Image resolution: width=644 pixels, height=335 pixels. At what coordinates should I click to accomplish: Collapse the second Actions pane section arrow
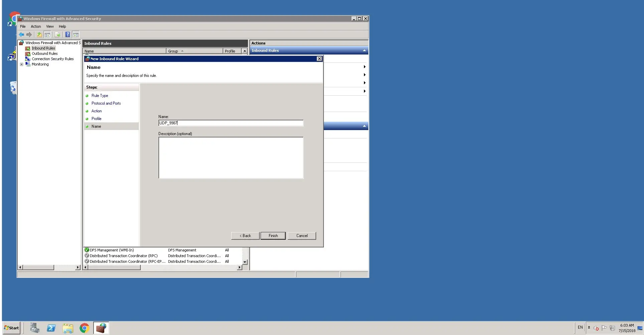click(x=364, y=126)
